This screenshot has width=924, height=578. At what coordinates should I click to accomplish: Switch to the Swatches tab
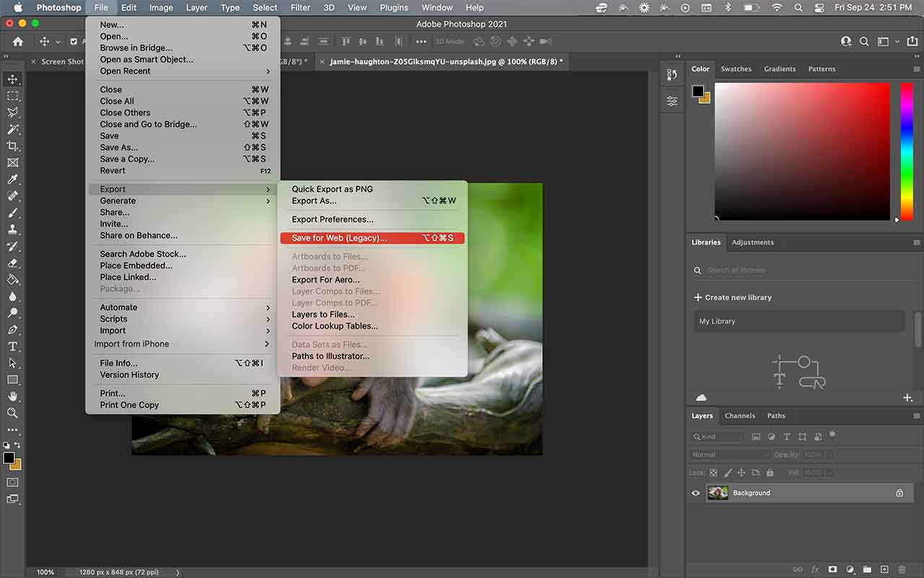tap(736, 69)
